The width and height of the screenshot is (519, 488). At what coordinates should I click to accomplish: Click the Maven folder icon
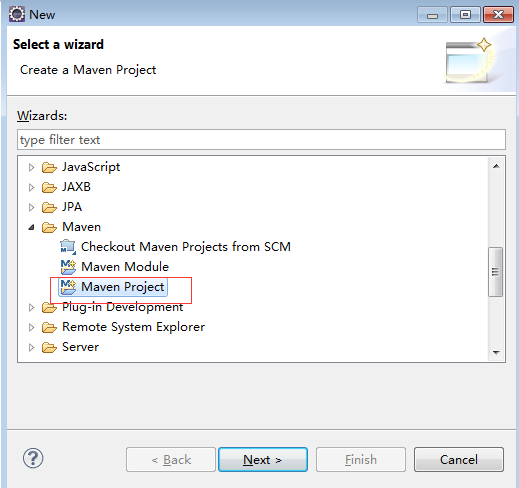pos(49,227)
